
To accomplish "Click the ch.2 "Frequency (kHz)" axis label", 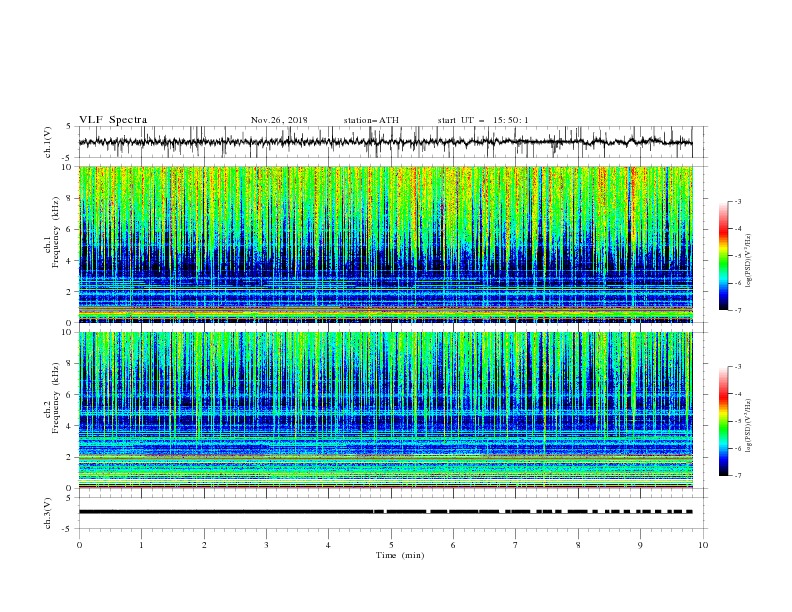I will point(56,398).
